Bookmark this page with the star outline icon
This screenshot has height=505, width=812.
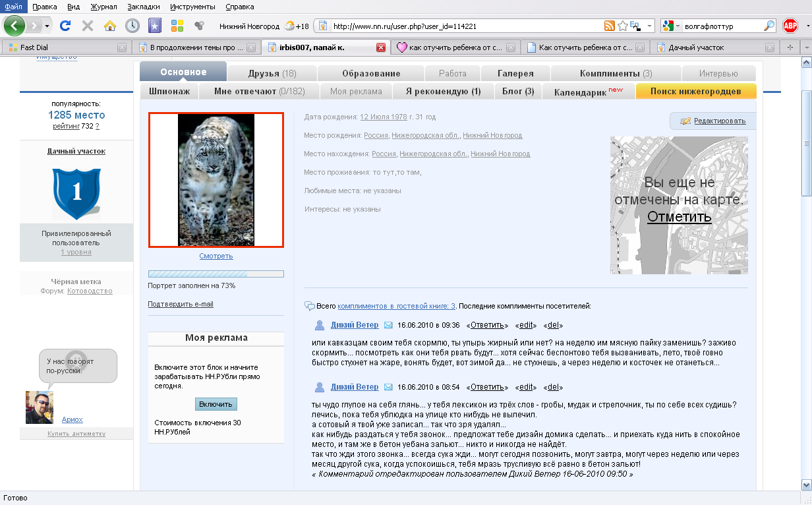coord(622,26)
